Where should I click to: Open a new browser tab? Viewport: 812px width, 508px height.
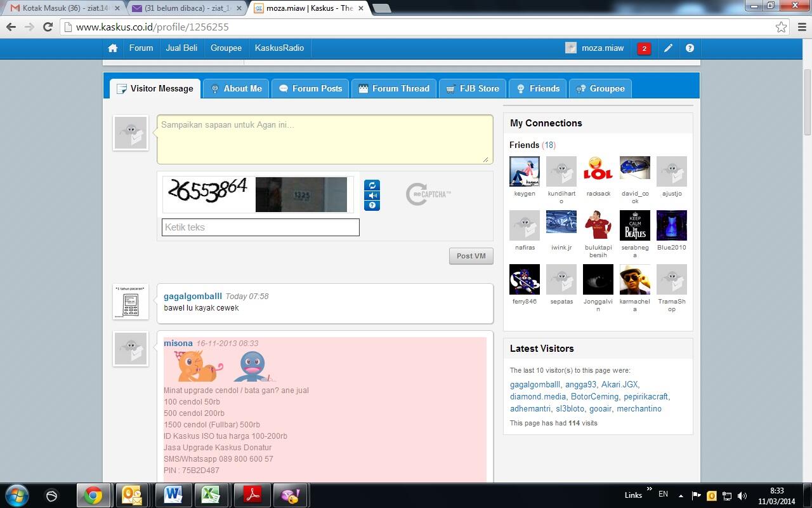tap(381, 8)
